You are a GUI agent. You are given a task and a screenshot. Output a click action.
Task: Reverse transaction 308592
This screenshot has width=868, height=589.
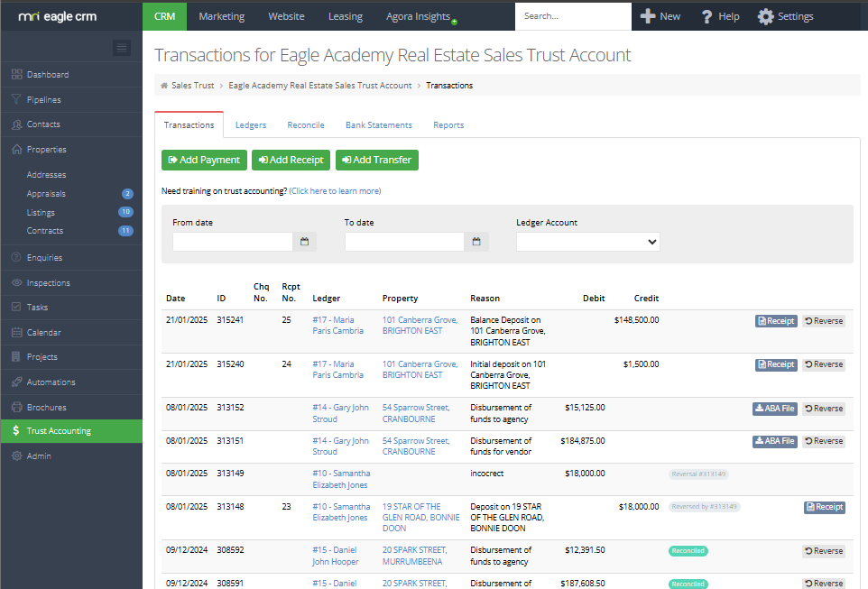click(x=824, y=551)
